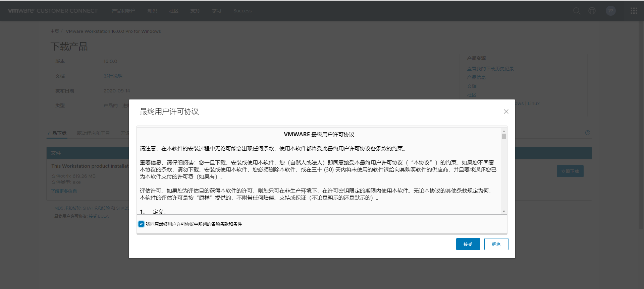Switch to the 驱动程序和工具 tab
The width and height of the screenshot is (644, 289).
pos(94,133)
